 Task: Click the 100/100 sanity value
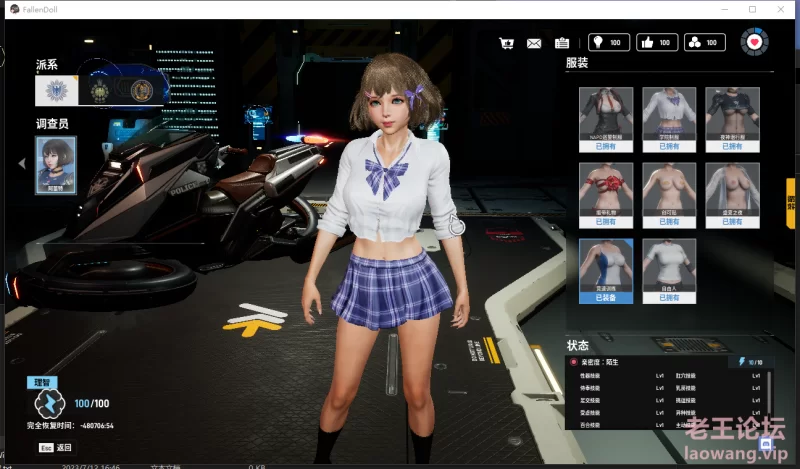[x=92, y=404]
